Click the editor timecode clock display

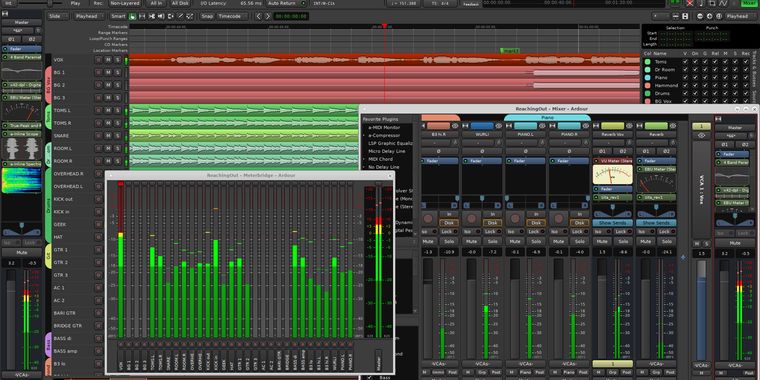(x=291, y=16)
